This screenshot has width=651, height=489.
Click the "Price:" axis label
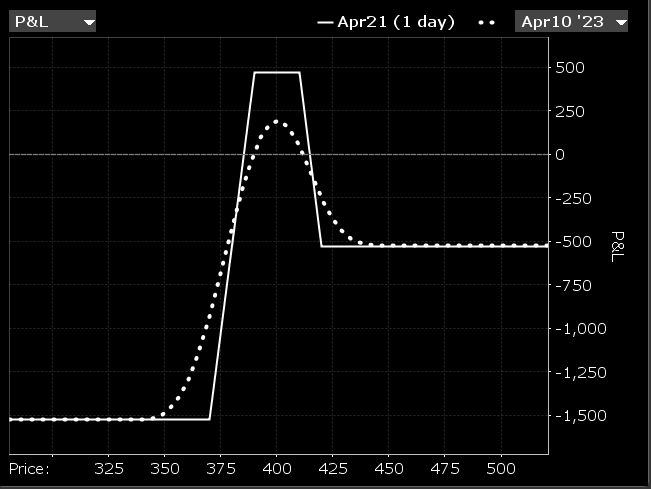(x=29, y=468)
